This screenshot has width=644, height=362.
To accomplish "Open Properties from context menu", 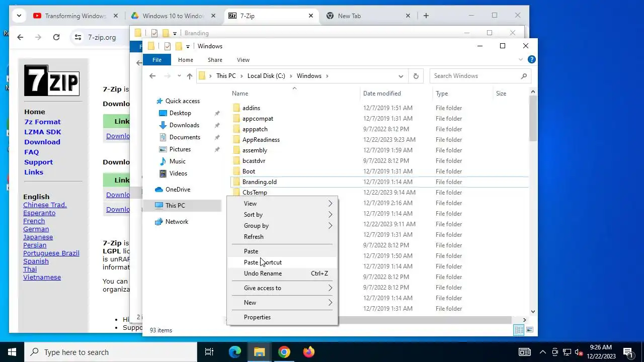I will tap(282, 317).
